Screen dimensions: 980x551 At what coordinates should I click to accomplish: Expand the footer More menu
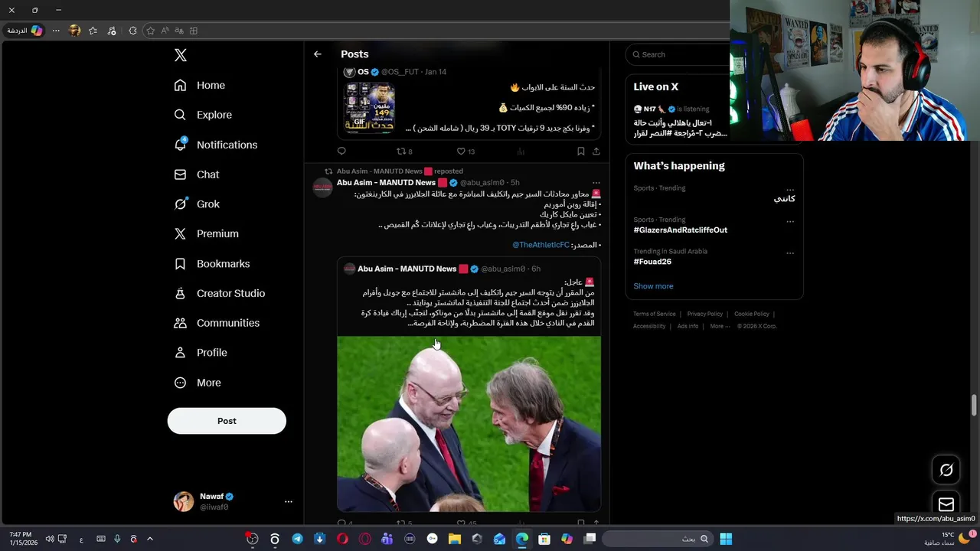[719, 326]
